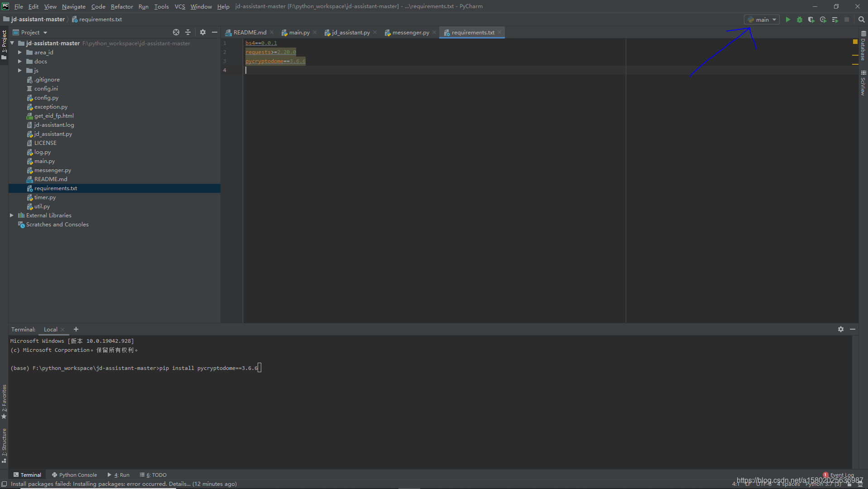868x489 pixels.
Task: Open the Tools menu
Action: tap(161, 6)
